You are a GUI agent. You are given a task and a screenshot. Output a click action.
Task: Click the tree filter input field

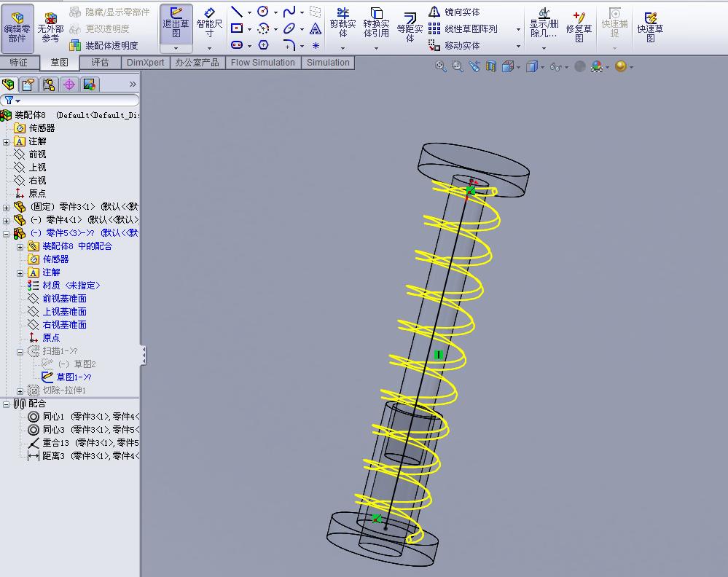[70, 101]
